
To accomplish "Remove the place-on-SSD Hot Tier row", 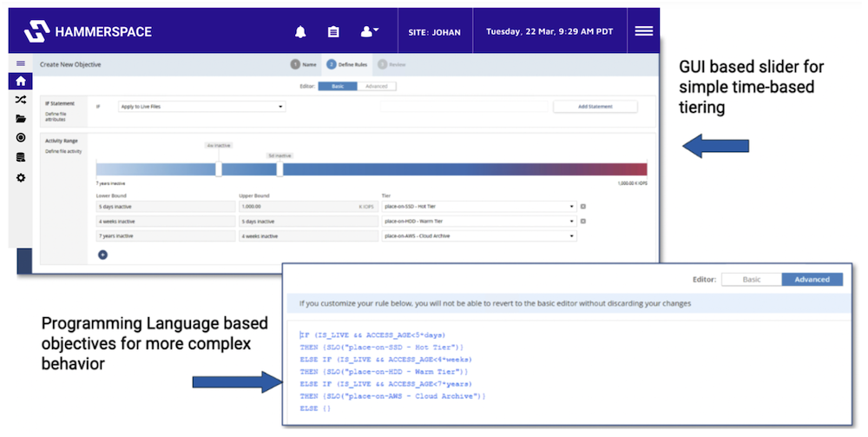I will (583, 207).
